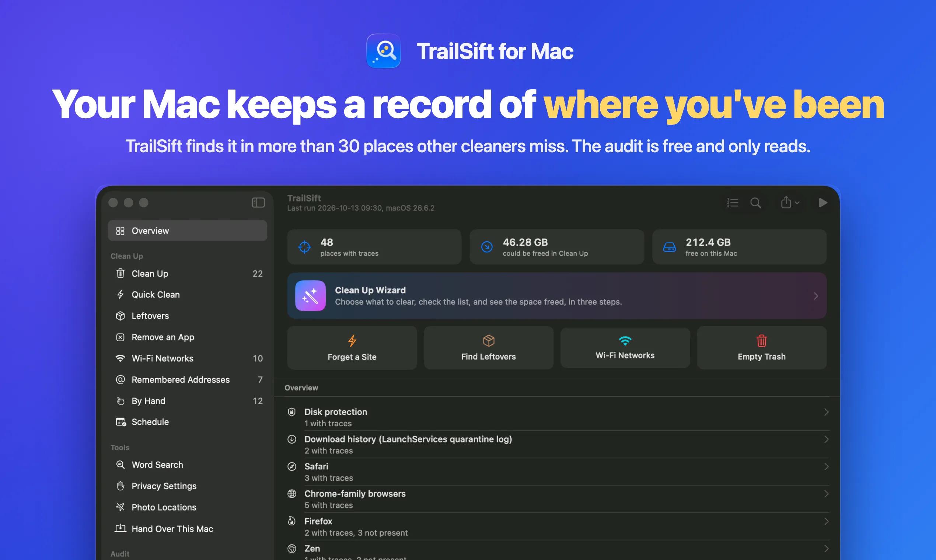
Task: Expand the Safari row chevron
Action: (826, 467)
